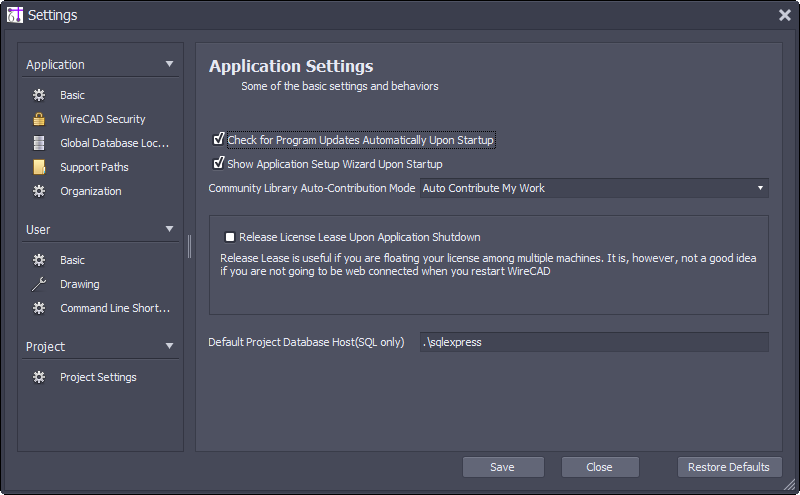Enable Release License Lease Upon Shutdown

(x=230, y=237)
